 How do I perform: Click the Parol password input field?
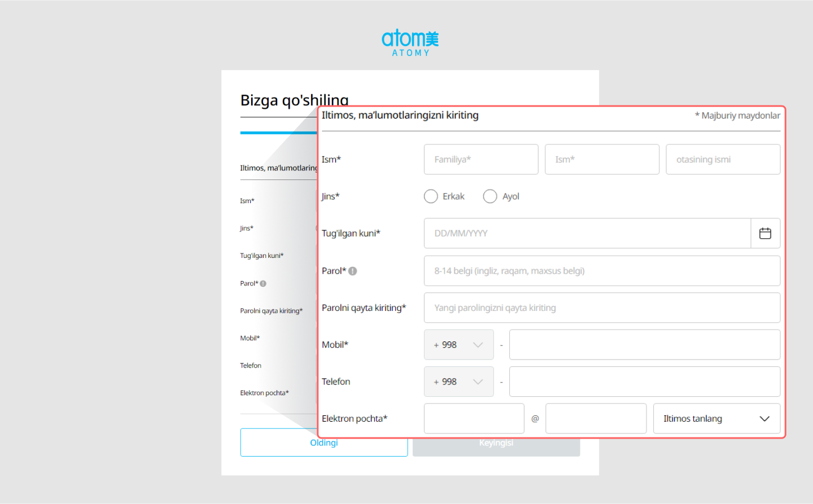(601, 271)
